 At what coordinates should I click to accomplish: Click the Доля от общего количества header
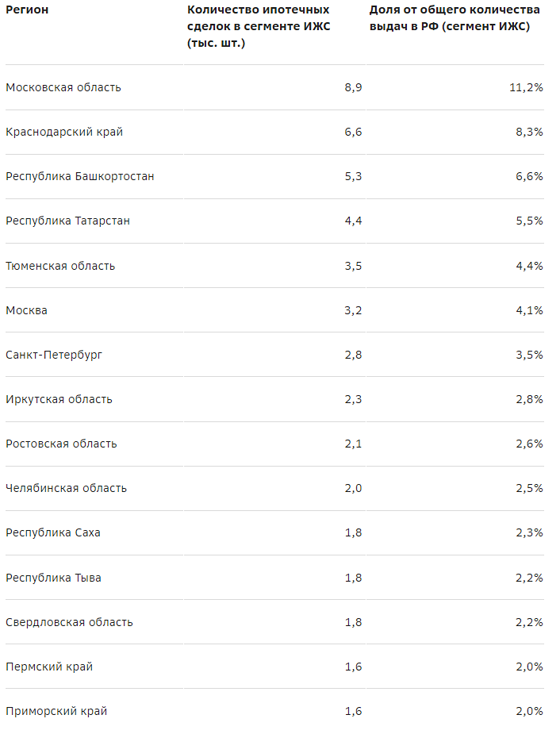tap(455, 18)
